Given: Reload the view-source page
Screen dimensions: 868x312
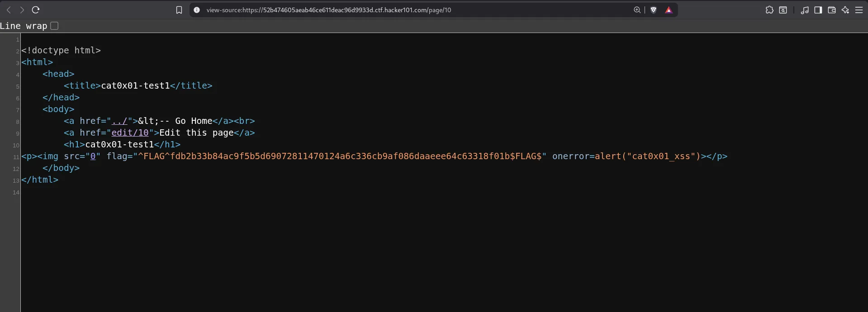Looking at the screenshot, I should [36, 10].
